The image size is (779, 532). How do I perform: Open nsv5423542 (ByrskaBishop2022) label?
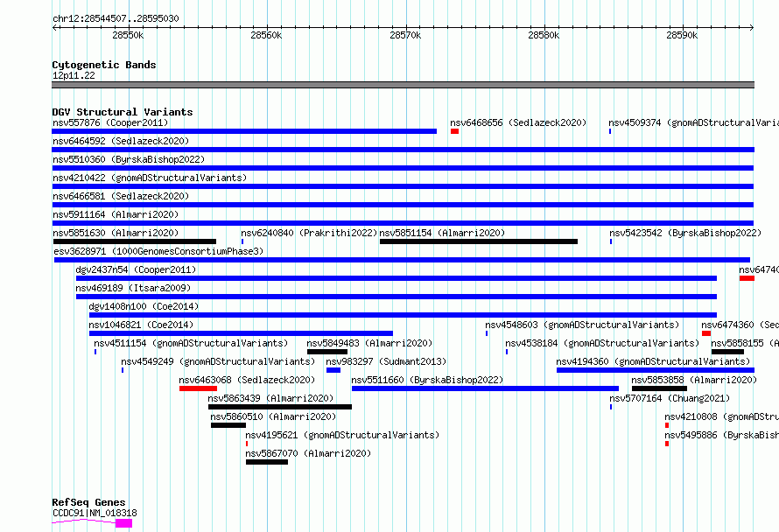click(685, 233)
